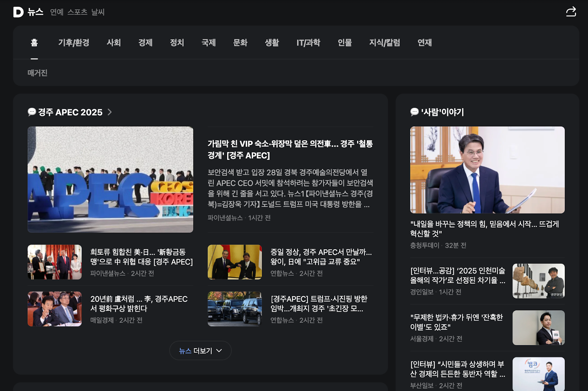Screen dimensions: 588x391
Task: Open the 인물 tab
Action: point(345,43)
